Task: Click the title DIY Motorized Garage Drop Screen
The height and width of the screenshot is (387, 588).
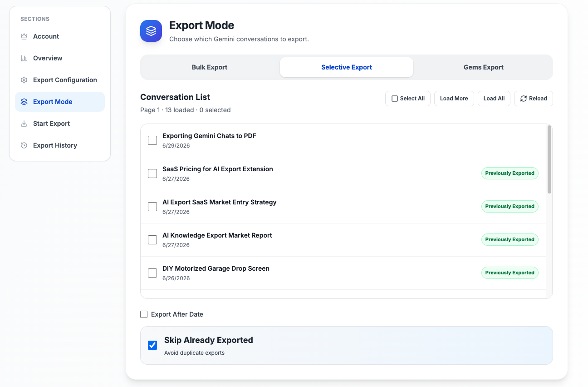Action: [216, 268]
